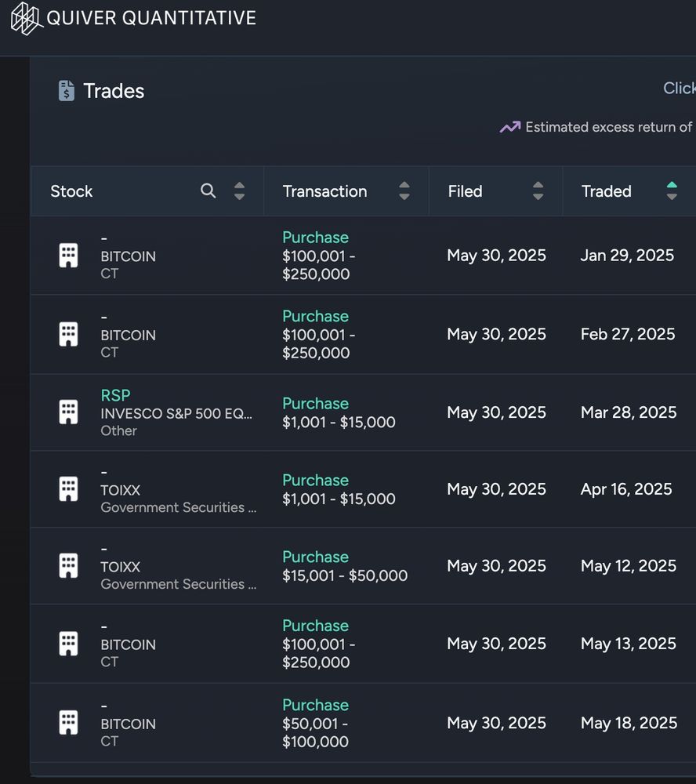Click the Filed column header label
This screenshot has width=696, height=784.
465,191
